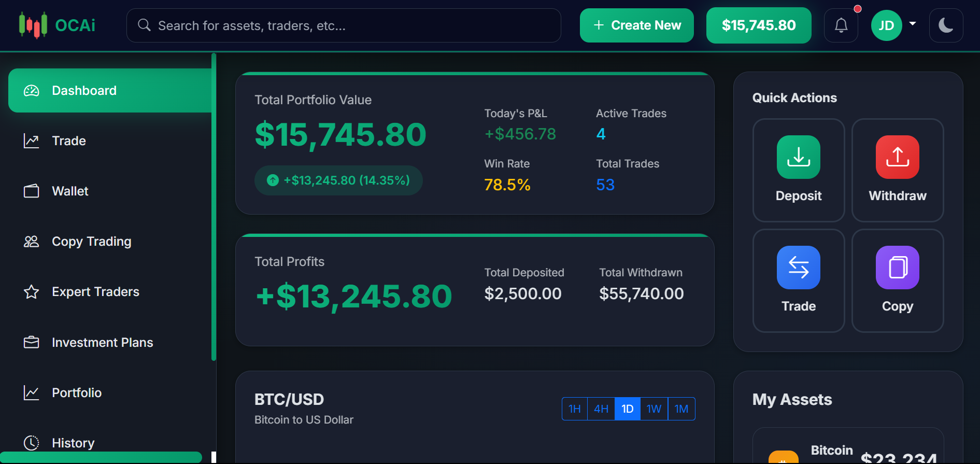The image size is (980, 464).
Task: Click Total Deposited $2,500.00
Action: 523,294
